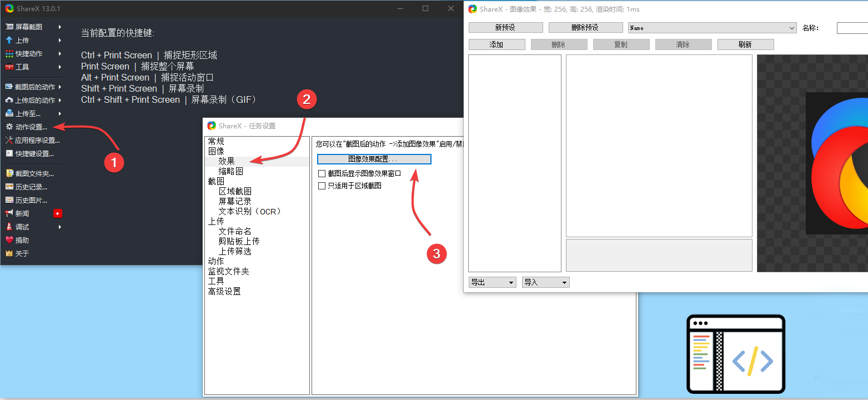Click ShareX logo in main window title bar

click(x=9, y=8)
